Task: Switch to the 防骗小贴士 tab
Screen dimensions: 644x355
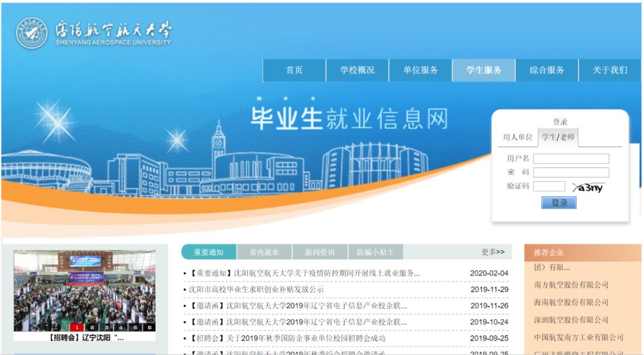Action: (x=376, y=252)
